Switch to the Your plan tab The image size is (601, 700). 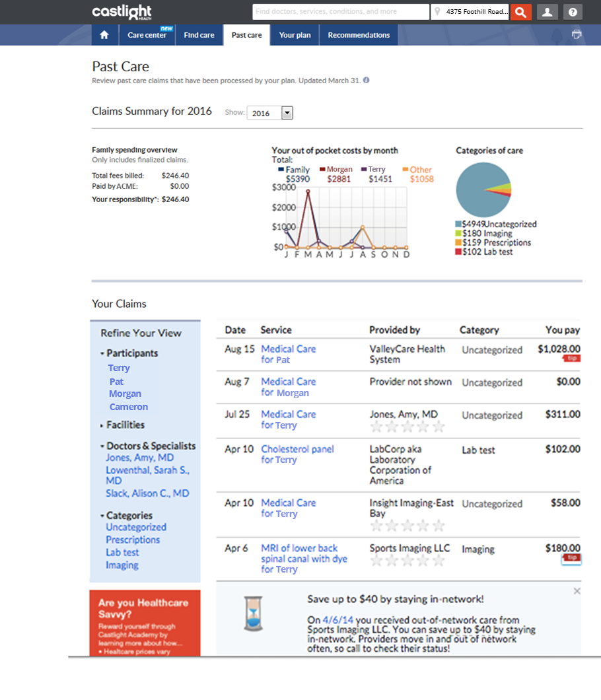(295, 35)
